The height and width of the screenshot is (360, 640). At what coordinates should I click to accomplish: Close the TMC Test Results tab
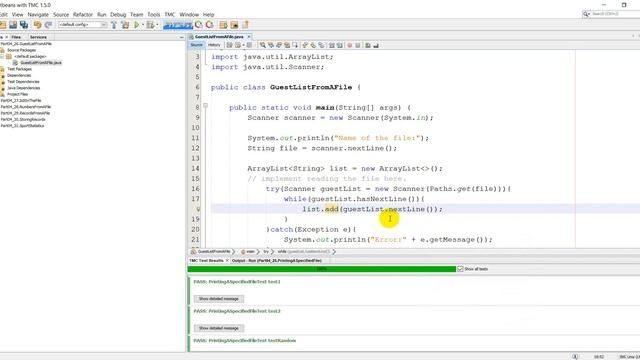227,260
